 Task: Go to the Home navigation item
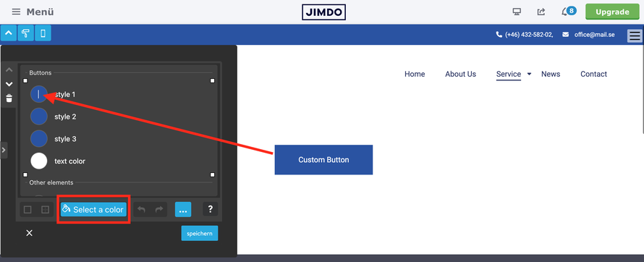coord(415,74)
